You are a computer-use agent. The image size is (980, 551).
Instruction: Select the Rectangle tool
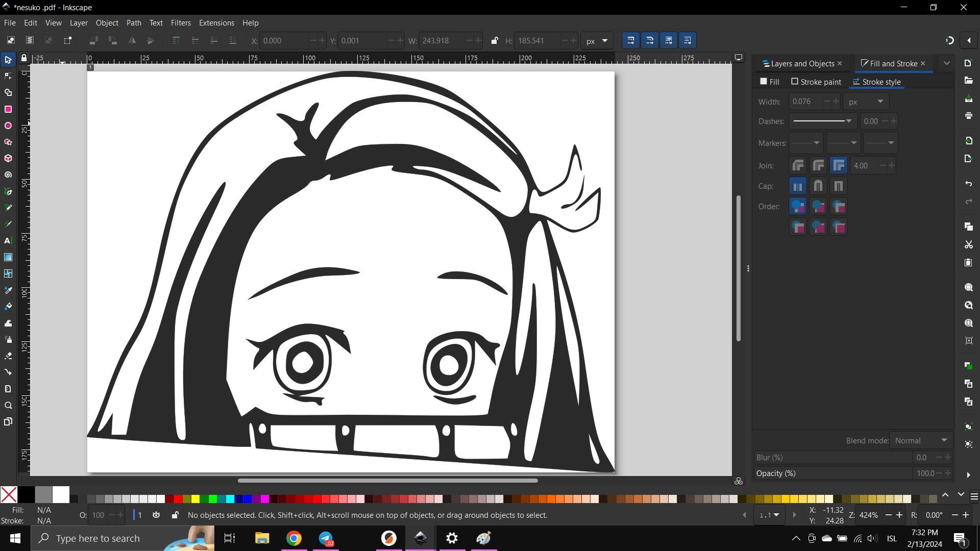[x=8, y=109]
